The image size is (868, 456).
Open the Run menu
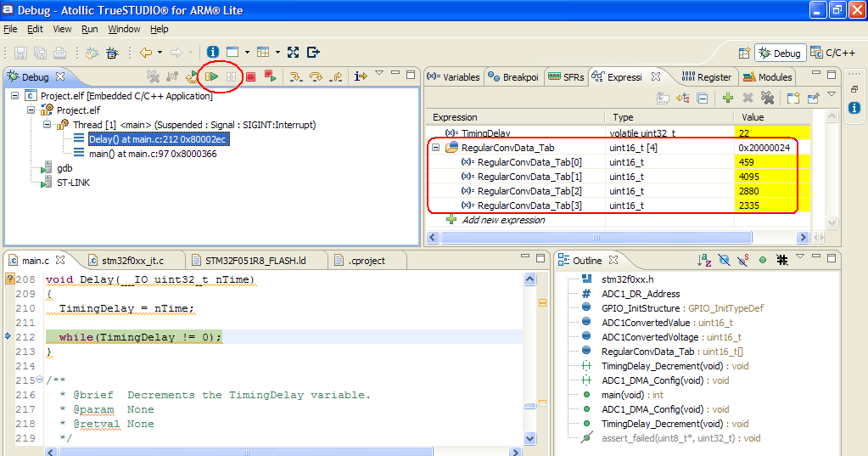90,29
